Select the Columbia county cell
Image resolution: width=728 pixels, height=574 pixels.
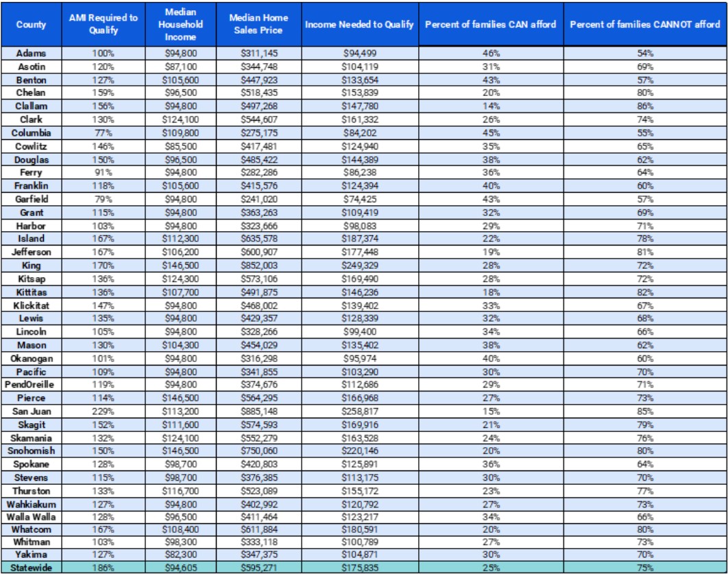coord(31,133)
